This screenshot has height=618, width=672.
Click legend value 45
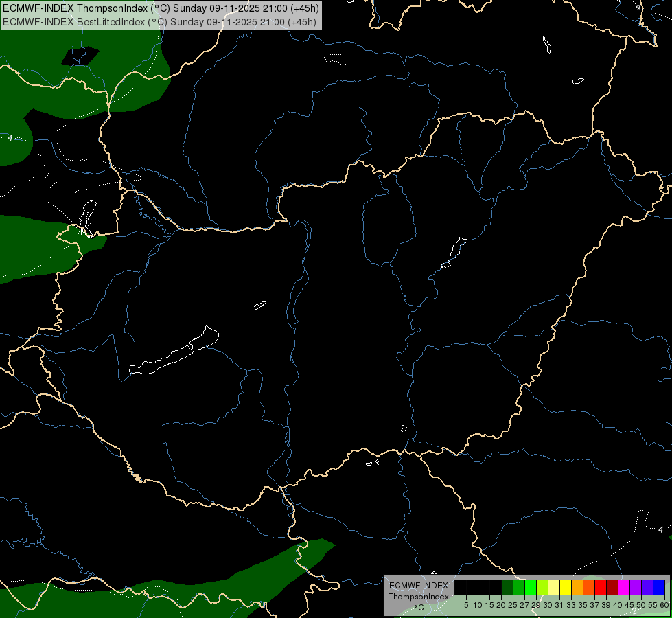(x=630, y=605)
